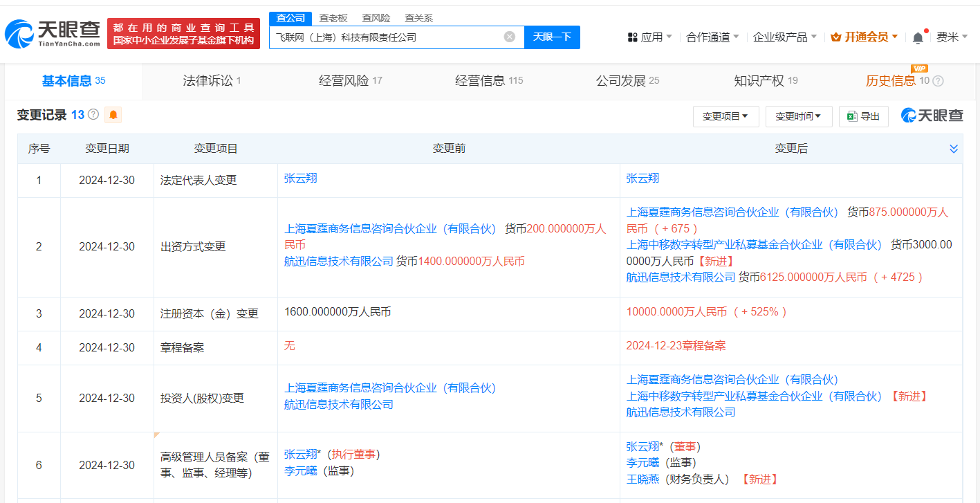Clear the search box with X icon
980x503 pixels.
[509, 37]
